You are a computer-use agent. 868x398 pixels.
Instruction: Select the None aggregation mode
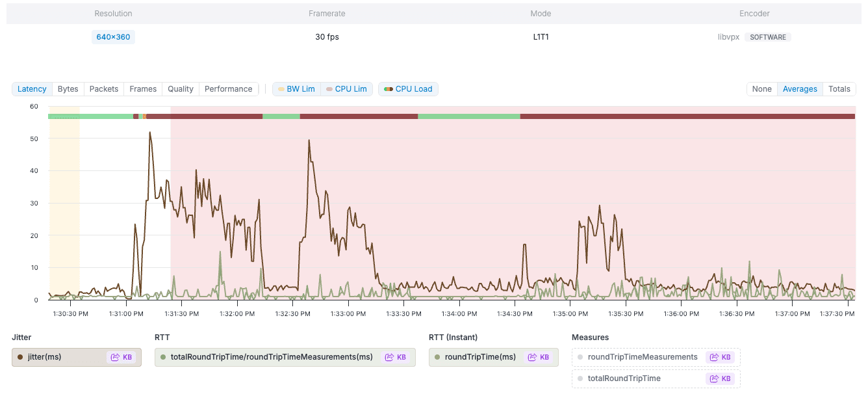[761, 88]
